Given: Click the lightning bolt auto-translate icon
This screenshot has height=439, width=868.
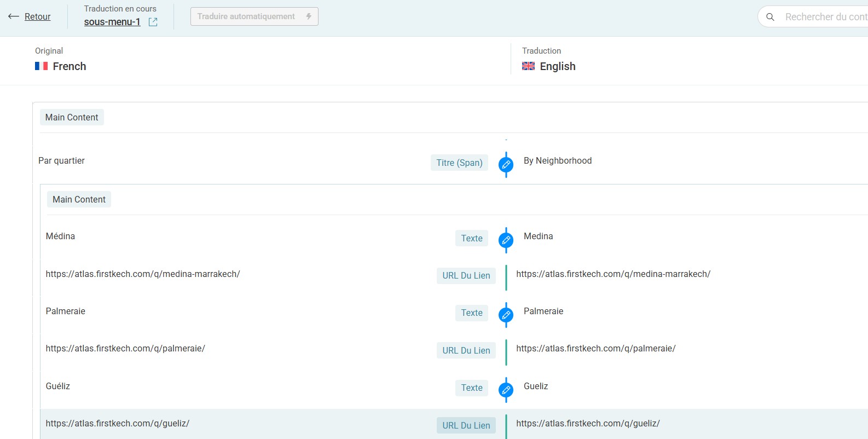Looking at the screenshot, I should pyautogui.click(x=309, y=16).
